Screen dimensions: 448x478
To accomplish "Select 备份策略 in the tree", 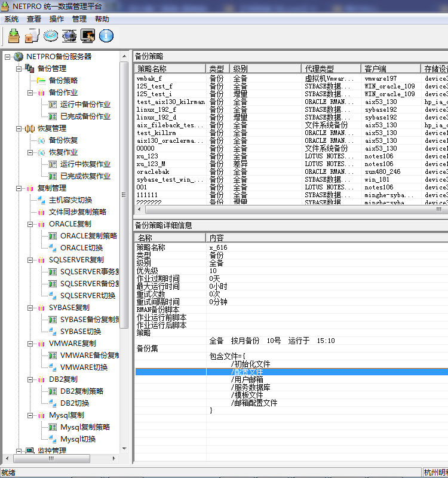I will click(63, 81).
